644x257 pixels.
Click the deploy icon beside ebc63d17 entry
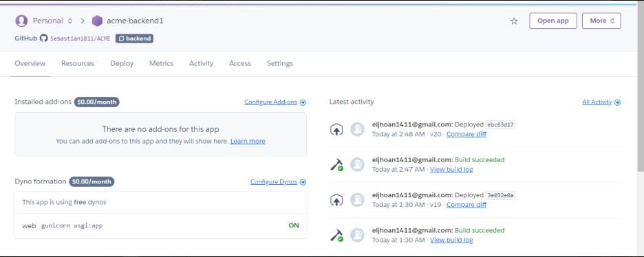336,129
